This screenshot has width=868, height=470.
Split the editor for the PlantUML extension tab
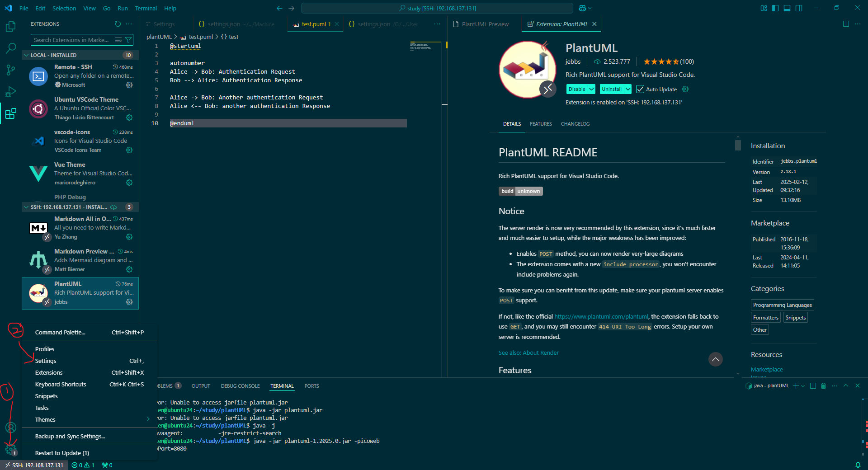845,24
